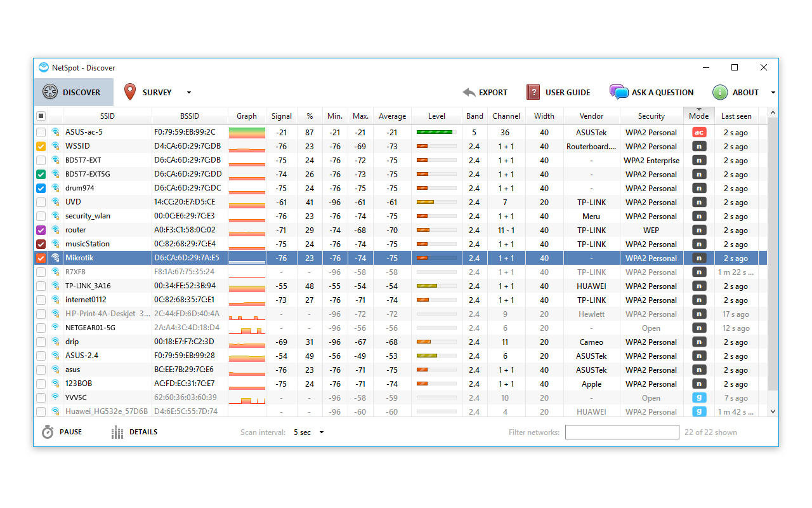The width and height of the screenshot is (812, 508).
Task: Click the level bar for UVD
Action: (x=436, y=202)
